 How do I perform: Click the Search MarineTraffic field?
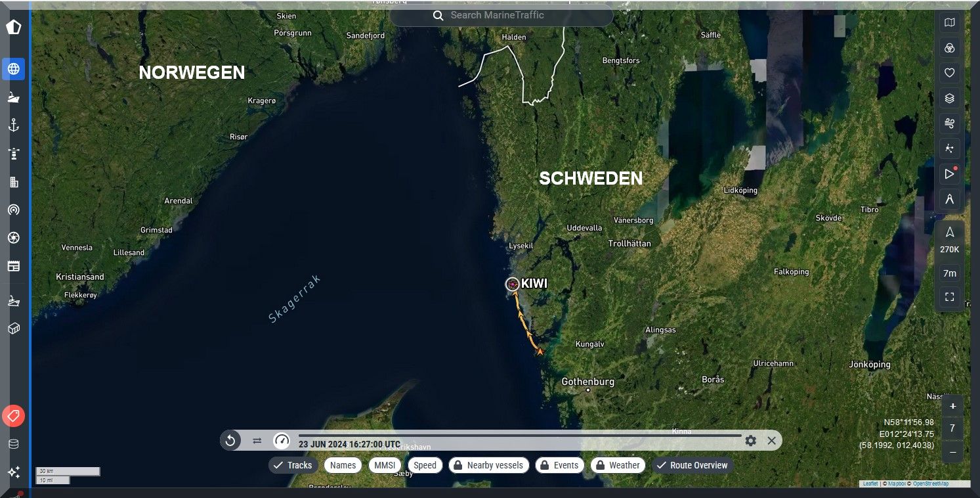[x=501, y=15]
